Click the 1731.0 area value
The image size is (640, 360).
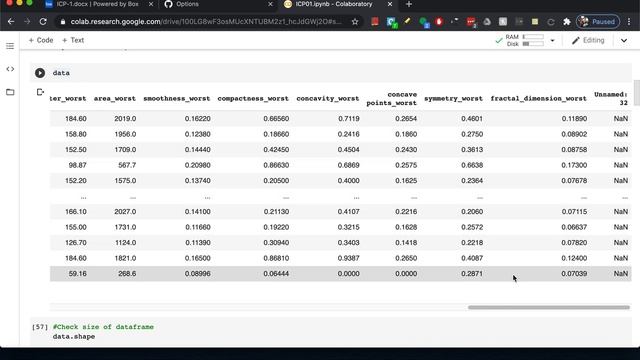click(125, 227)
